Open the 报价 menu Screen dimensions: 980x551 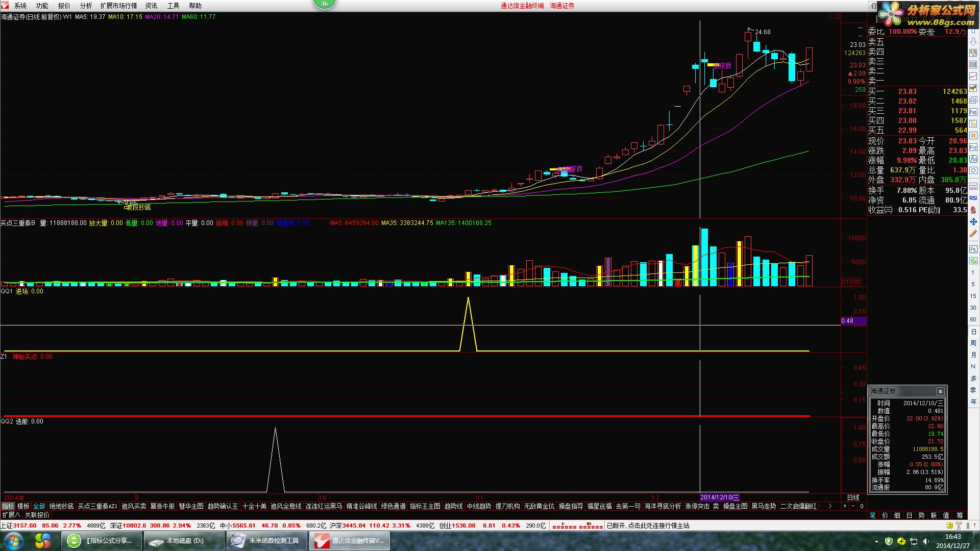[x=64, y=6]
